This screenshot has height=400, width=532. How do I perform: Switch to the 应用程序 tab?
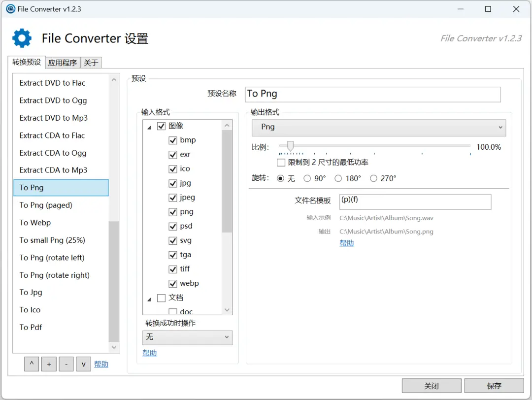(x=63, y=63)
